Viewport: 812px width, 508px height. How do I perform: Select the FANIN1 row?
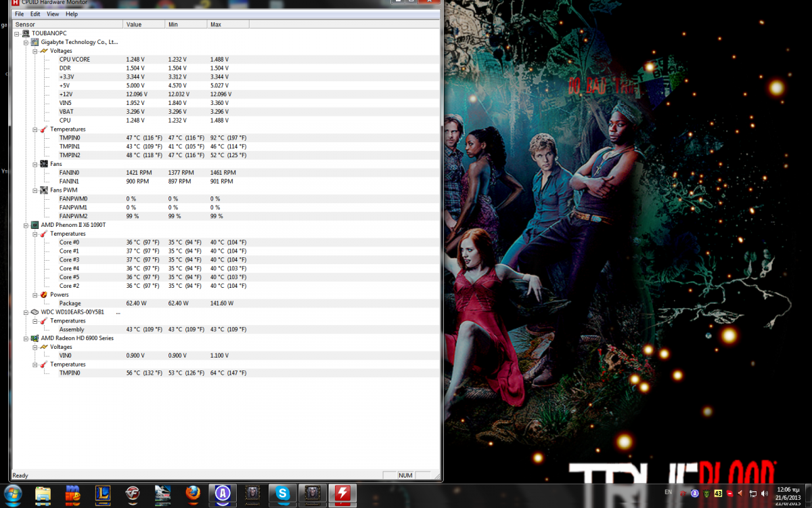pyautogui.click(x=226, y=182)
